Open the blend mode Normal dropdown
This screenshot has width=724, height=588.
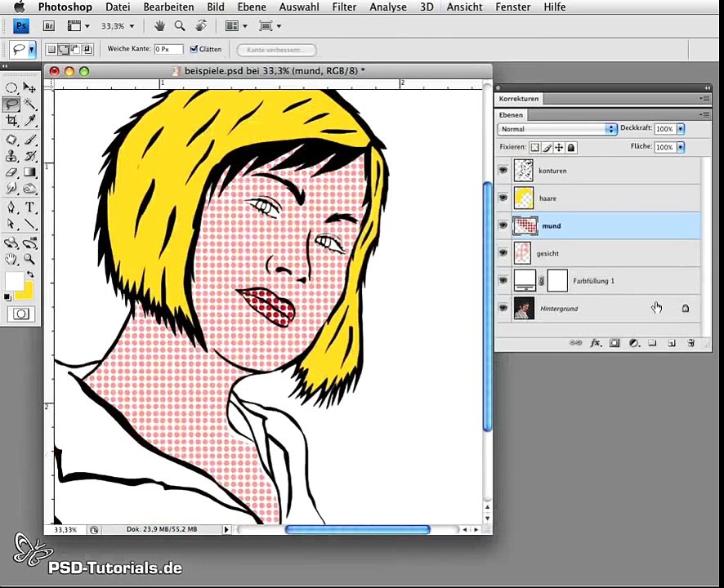coord(557,129)
